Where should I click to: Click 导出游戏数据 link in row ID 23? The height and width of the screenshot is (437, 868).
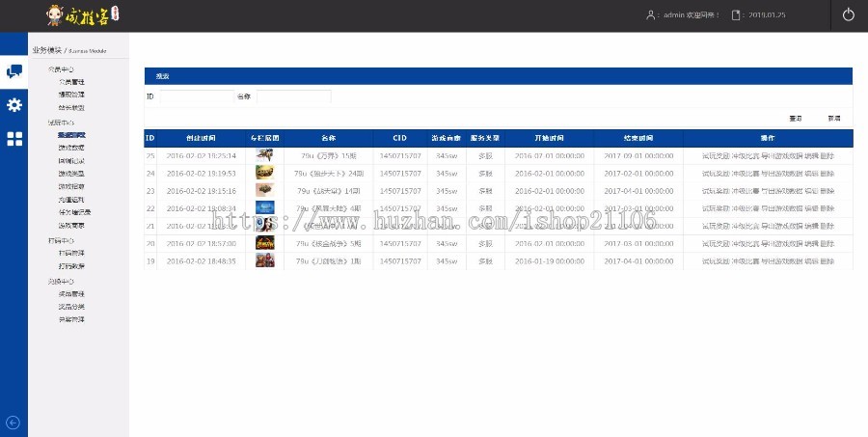(781, 191)
